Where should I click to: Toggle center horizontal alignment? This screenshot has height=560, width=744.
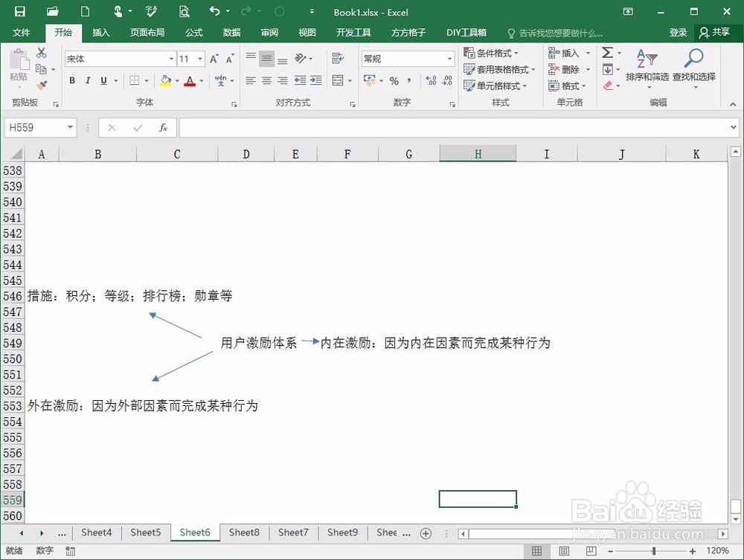266,80
